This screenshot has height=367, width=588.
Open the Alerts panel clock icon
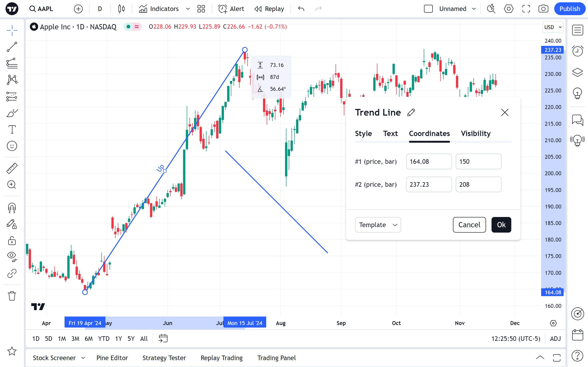[577, 51]
